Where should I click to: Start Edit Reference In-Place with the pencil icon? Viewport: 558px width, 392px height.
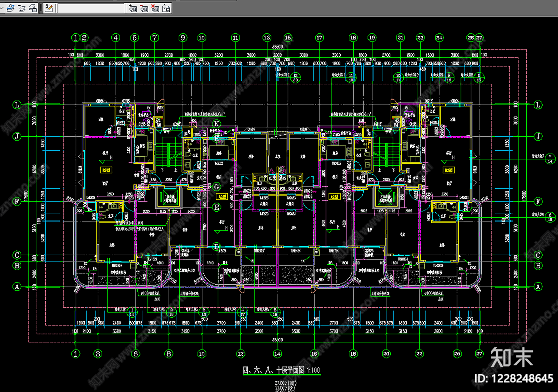point(49,8)
